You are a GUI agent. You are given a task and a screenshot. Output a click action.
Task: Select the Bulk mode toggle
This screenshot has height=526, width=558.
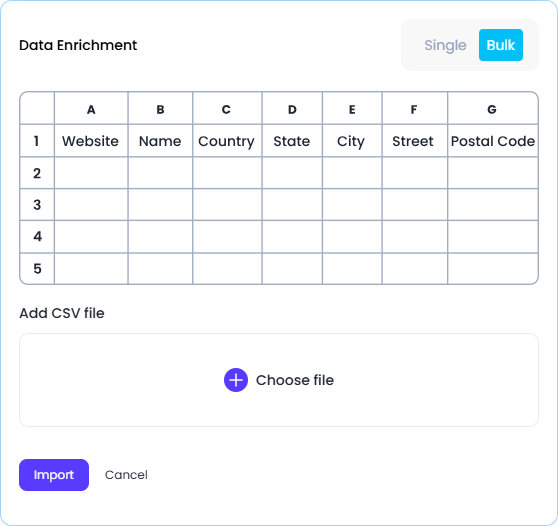[501, 45]
